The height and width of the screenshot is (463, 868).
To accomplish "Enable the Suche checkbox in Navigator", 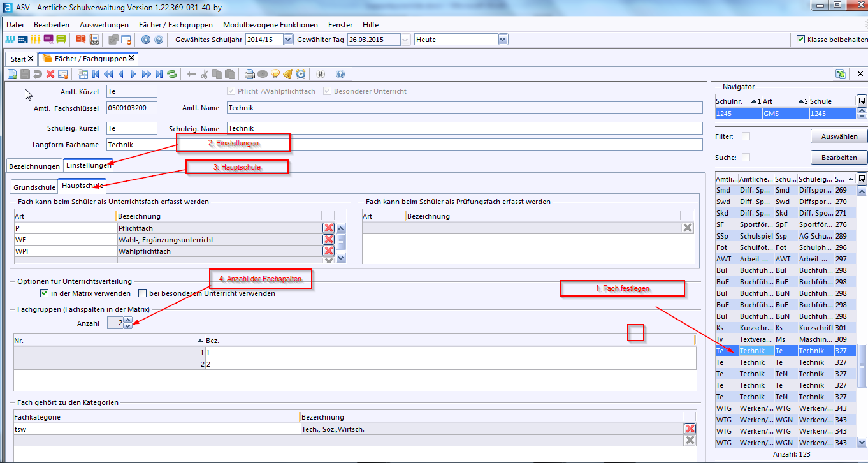I will [x=746, y=158].
